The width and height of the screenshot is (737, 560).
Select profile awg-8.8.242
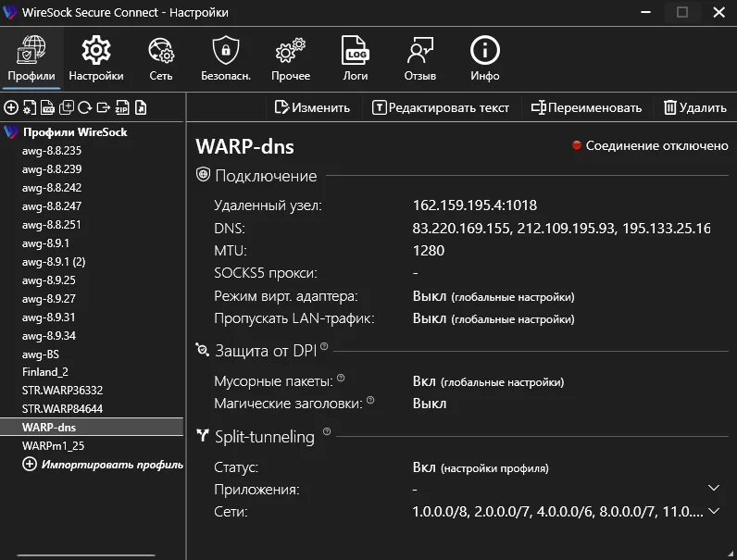(x=52, y=188)
